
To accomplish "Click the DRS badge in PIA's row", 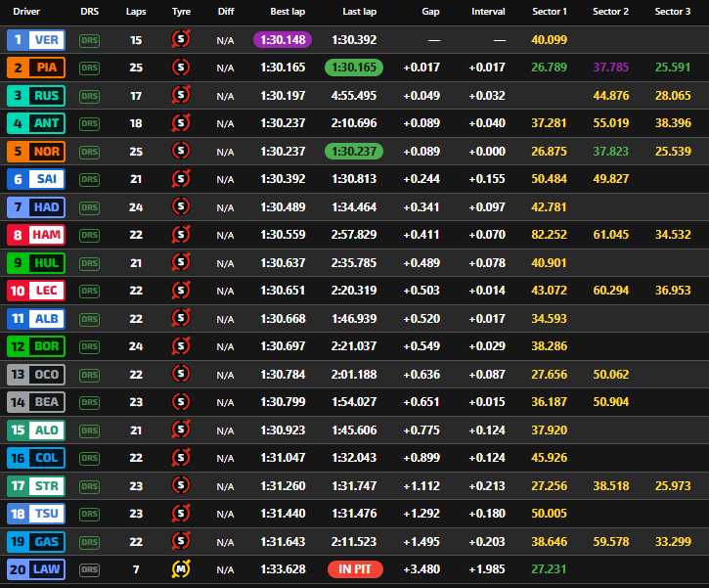I will coord(90,68).
